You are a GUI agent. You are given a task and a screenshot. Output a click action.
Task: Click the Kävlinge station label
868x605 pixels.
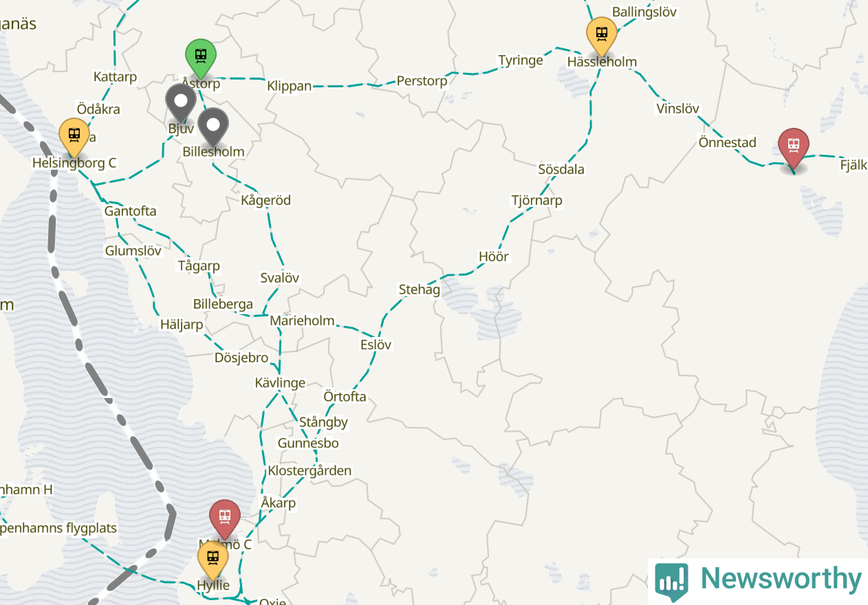[x=280, y=383]
